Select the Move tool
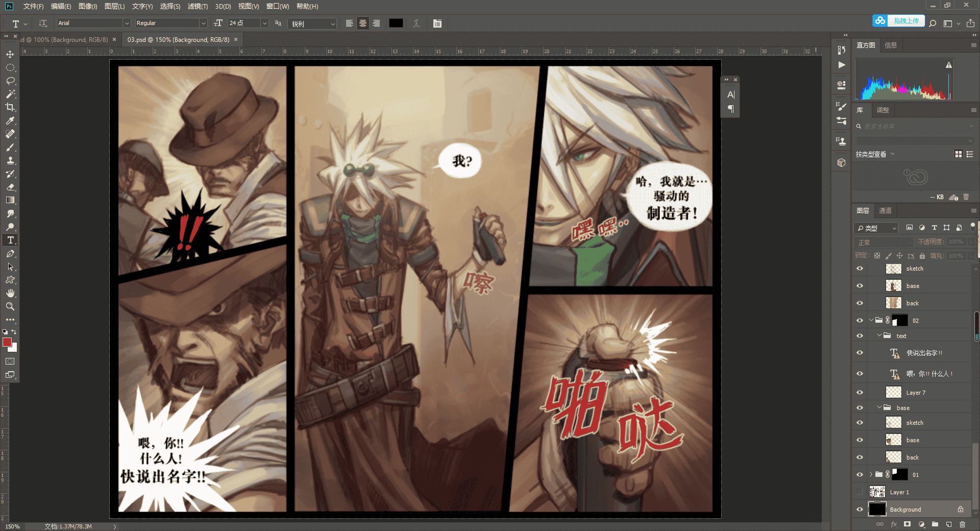This screenshot has width=980, height=531. tap(10, 54)
